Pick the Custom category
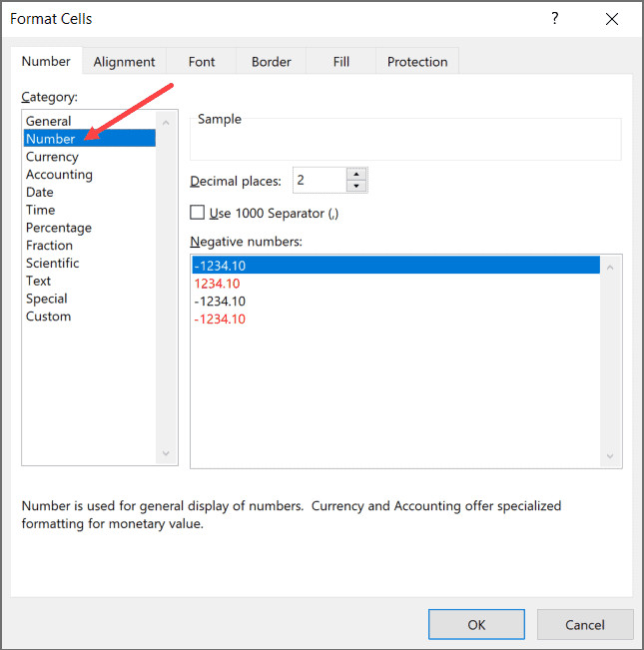 point(48,317)
